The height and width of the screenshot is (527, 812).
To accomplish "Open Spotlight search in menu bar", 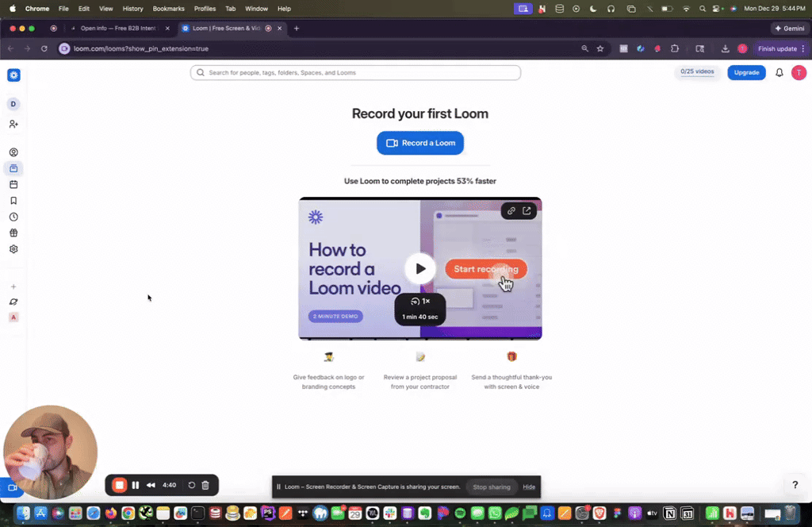I will pos(703,9).
